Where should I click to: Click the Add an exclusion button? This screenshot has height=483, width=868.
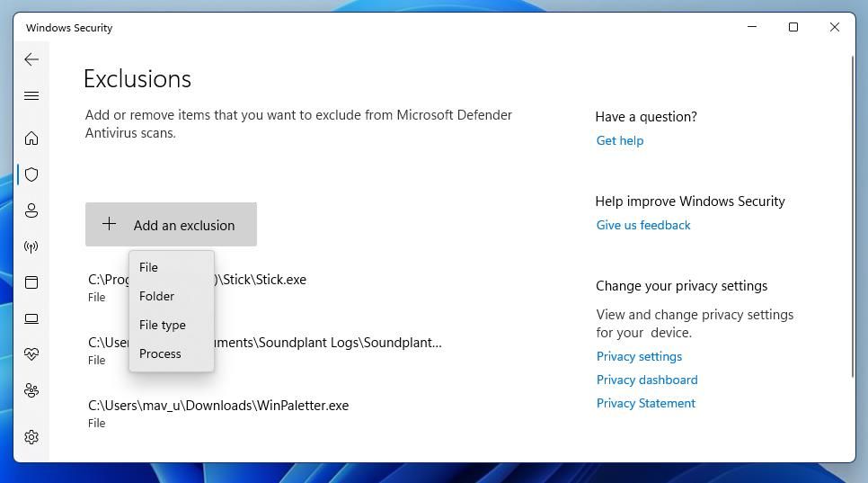pos(171,224)
